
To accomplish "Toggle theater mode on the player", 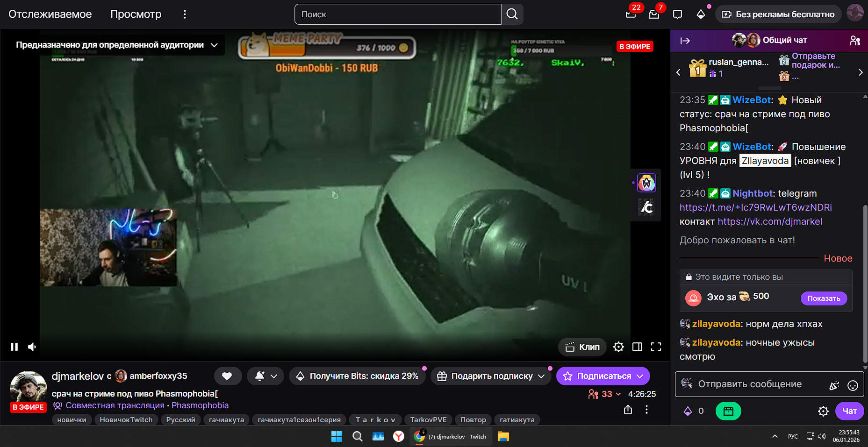I will point(637,347).
